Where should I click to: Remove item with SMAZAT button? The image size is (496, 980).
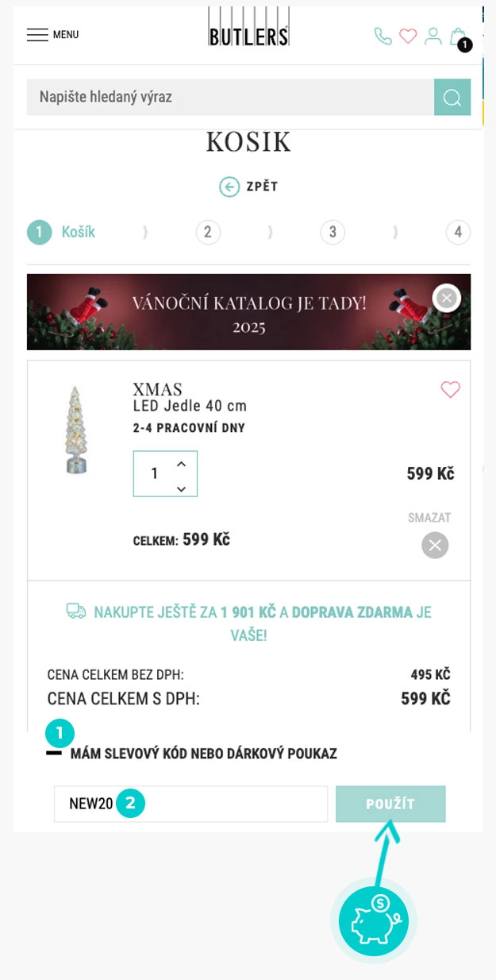[x=434, y=545]
